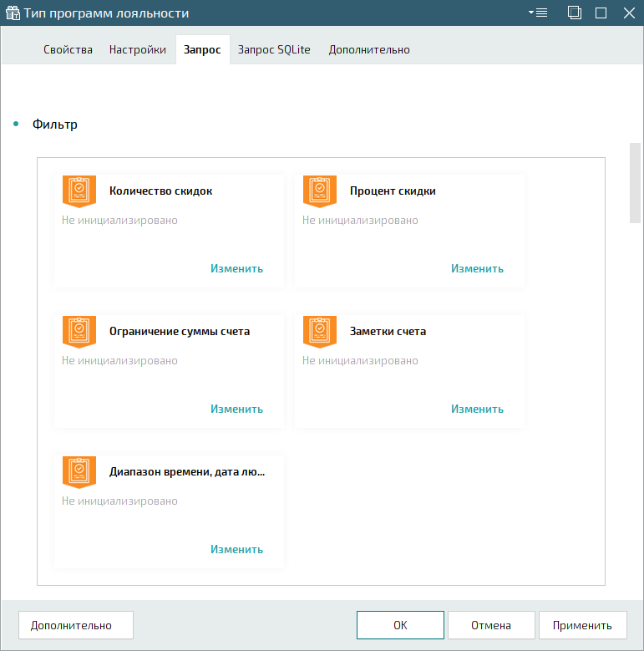
Task: Select the Процент скидки card title
Action: click(393, 191)
